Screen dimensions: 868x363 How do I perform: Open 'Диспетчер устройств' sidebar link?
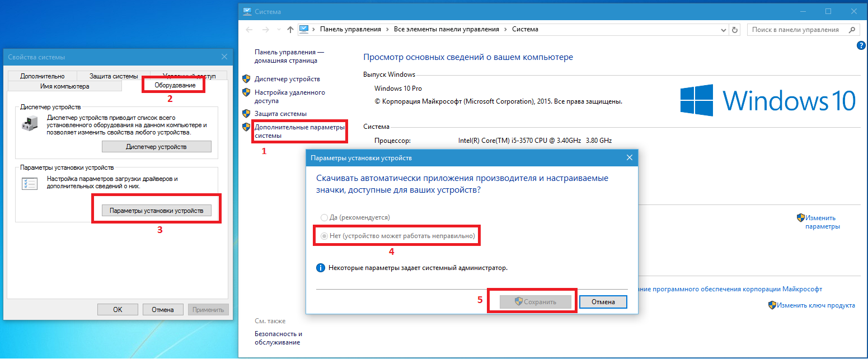point(287,79)
